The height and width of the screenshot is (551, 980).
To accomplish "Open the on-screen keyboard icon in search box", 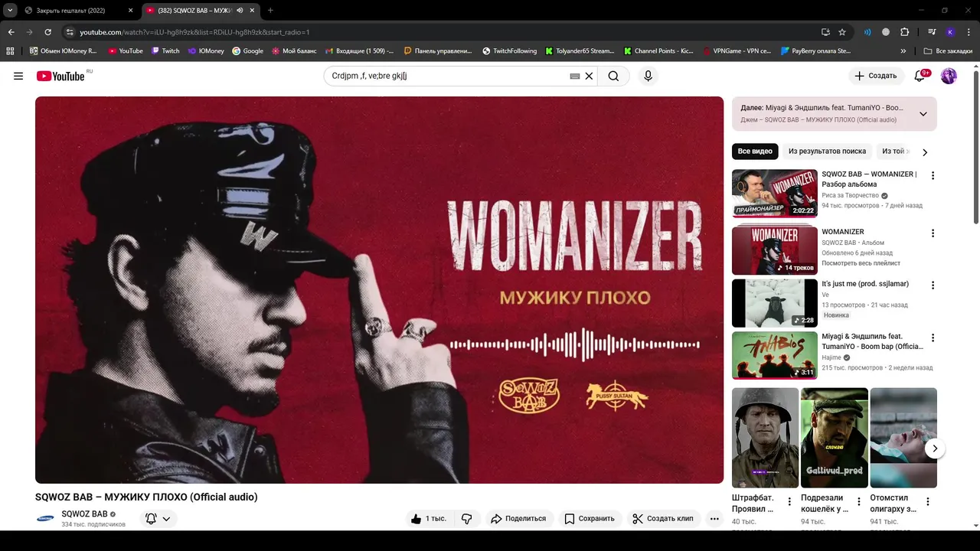I will click(x=575, y=76).
